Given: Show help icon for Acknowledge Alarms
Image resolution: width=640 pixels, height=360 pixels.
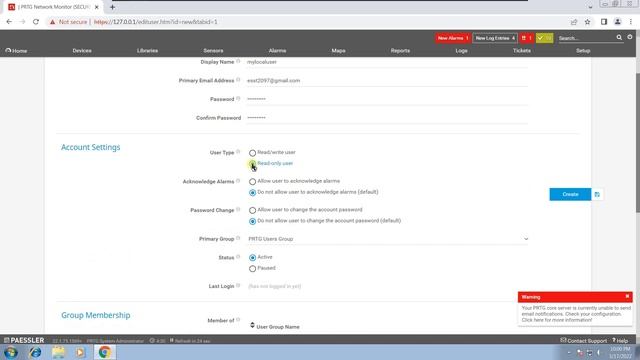Looking at the screenshot, I should pos(238,181).
